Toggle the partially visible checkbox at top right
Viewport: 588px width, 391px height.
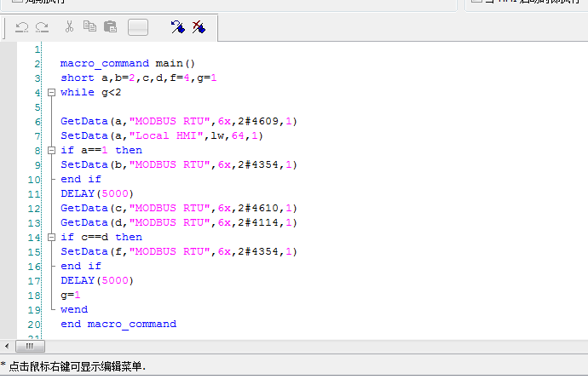[477, 3]
